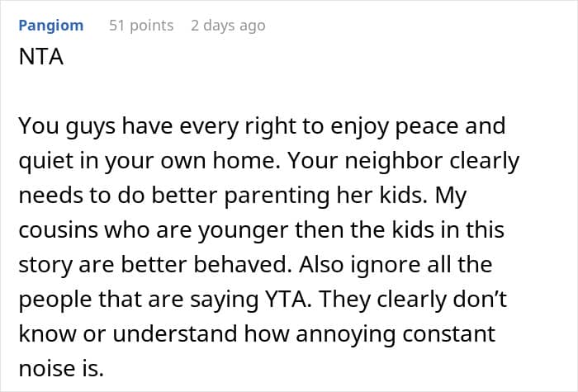The image size is (578, 392).
Task: Click the 51 points score label
Action: (141, 26)
